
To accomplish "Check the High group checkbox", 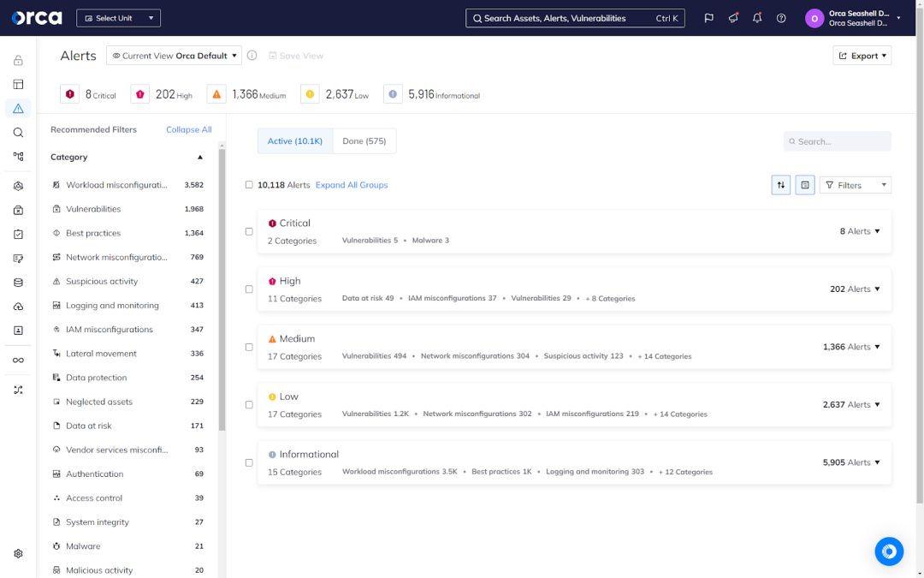I will coord(249,289).
